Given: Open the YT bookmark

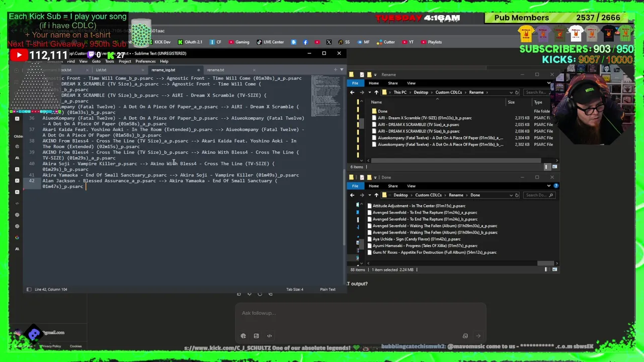Looking at the screenshot, I should click(x=408, y=42).
